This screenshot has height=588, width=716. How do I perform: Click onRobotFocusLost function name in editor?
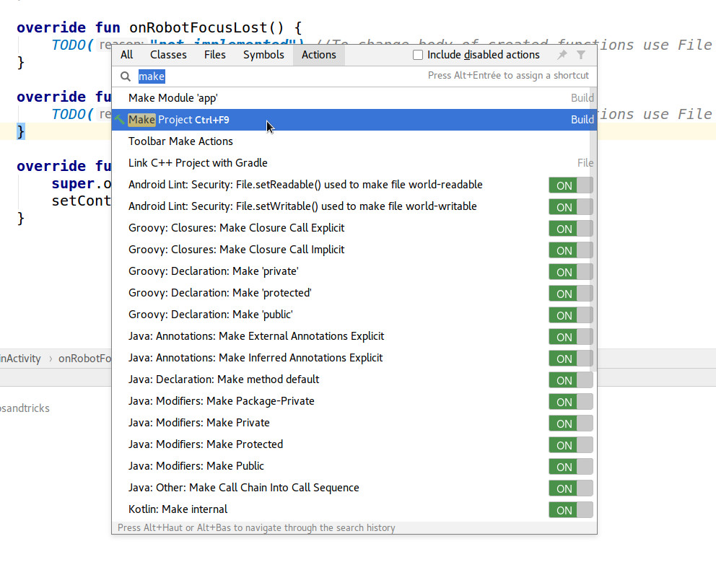pos(198,28)
